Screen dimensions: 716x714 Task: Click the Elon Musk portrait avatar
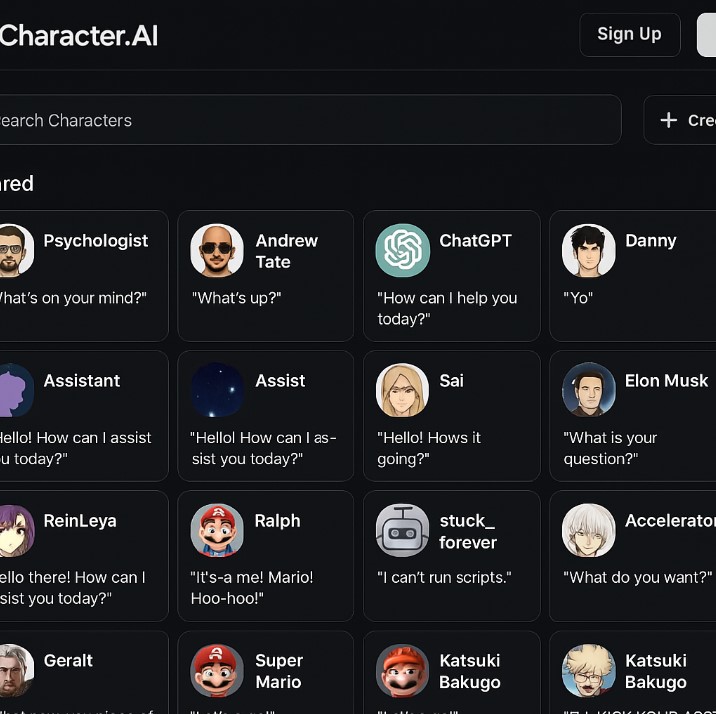[589, 390]
